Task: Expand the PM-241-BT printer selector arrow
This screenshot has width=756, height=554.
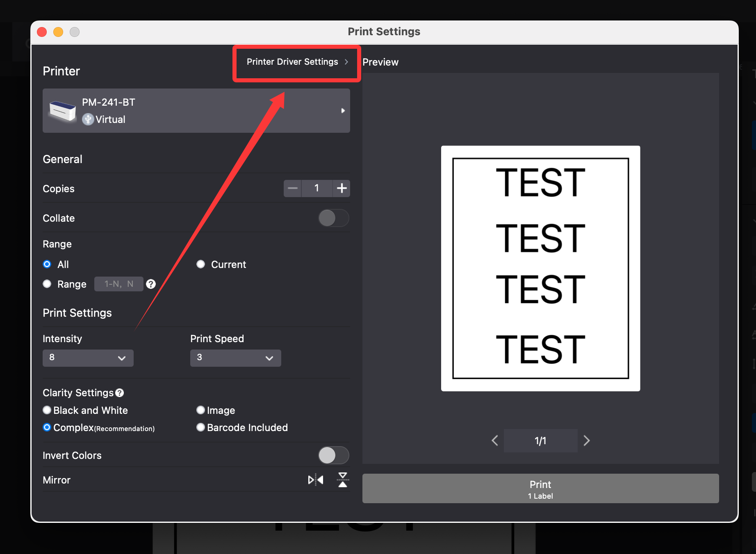Action: click(x=343, y=111)
